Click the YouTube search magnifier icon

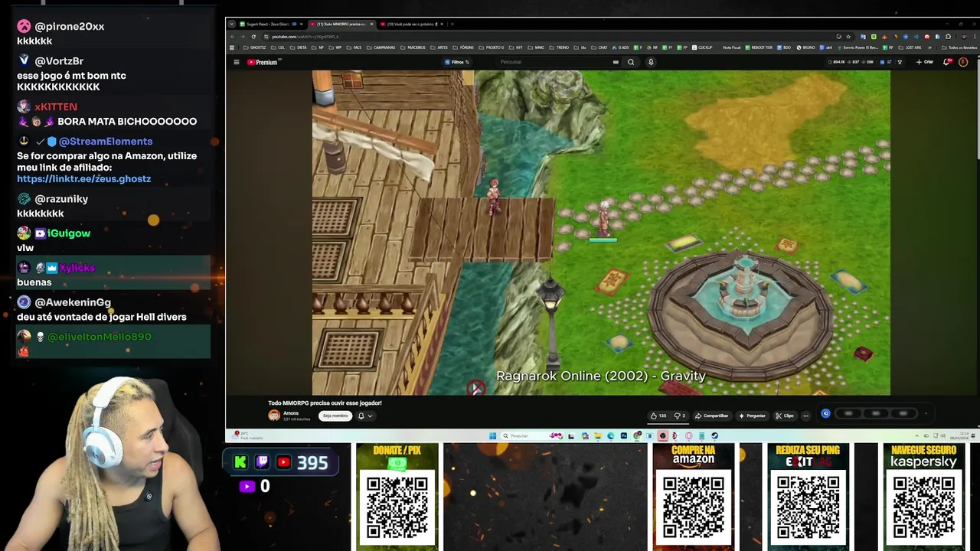coord(631,62)
